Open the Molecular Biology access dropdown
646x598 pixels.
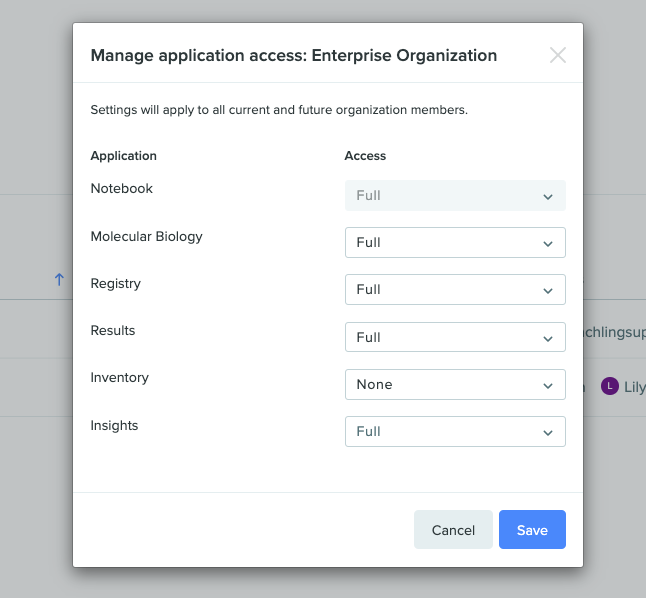click(x=455, y=242)
